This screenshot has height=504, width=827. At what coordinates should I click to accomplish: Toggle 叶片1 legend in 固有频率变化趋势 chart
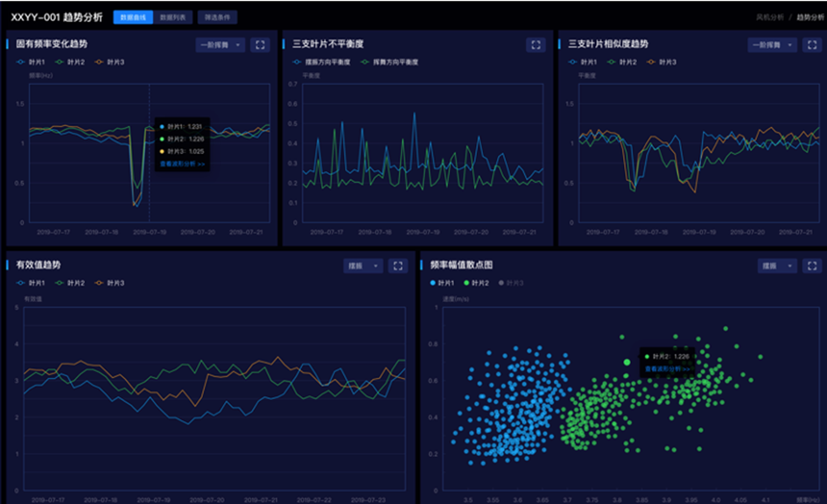coord(31,62)
